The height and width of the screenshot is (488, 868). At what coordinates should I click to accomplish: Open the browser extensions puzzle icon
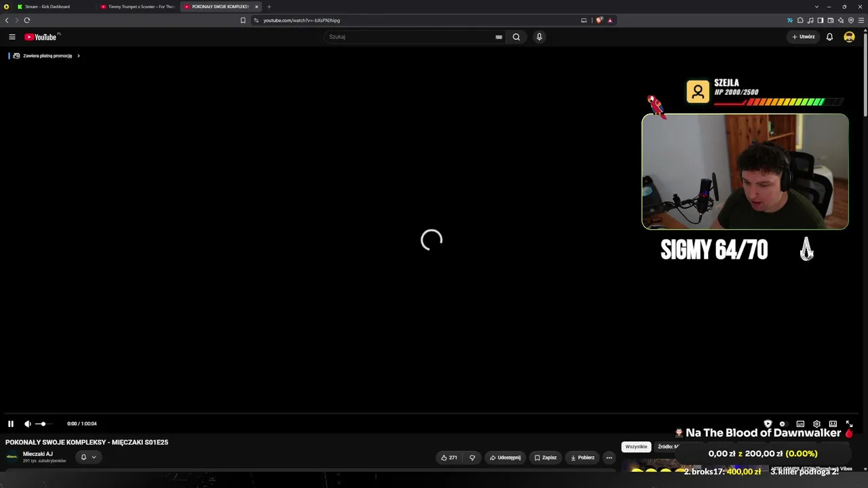point(800,20)
